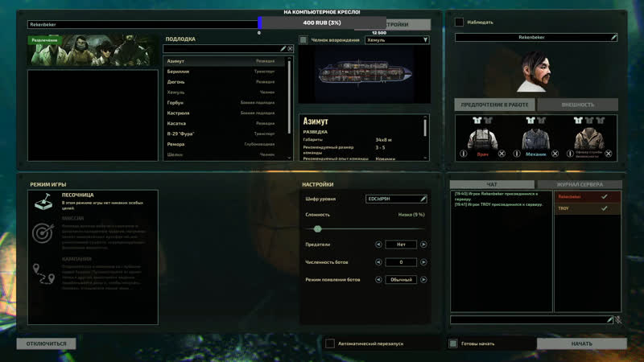Open the Журнал сервера tab

tap(580, 184)
